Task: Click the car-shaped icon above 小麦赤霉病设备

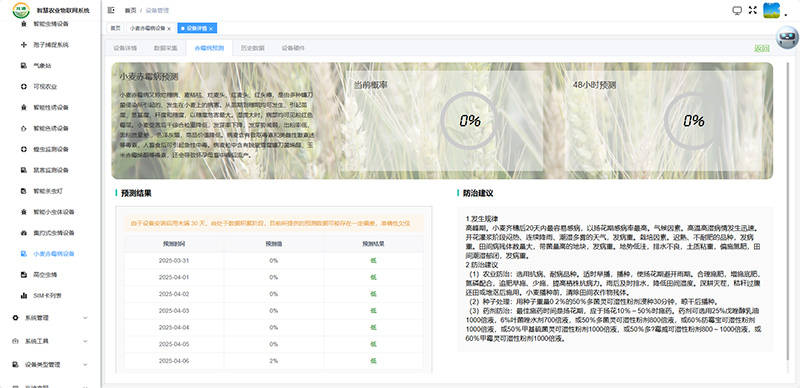Action: point(23,233)
